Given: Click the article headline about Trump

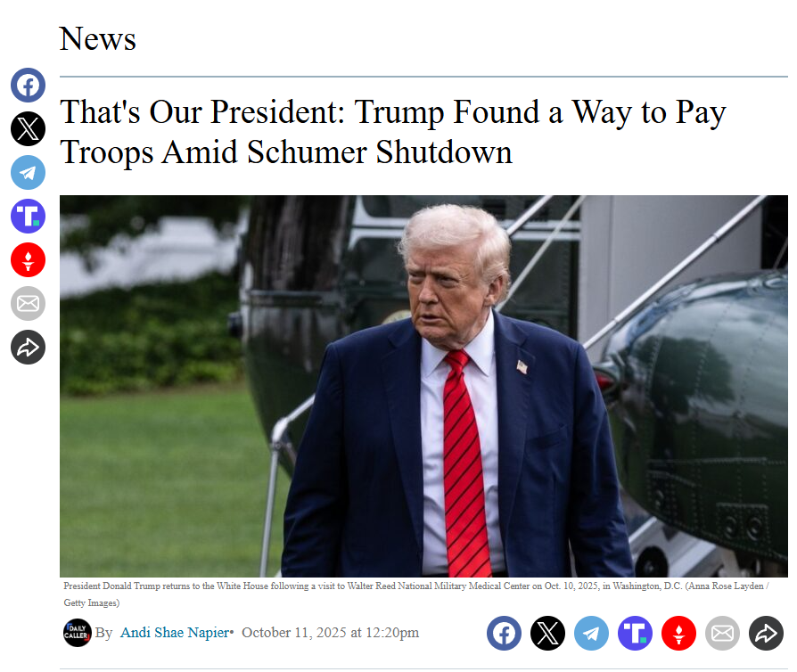Looking at the screenshot, I should 393,132.
